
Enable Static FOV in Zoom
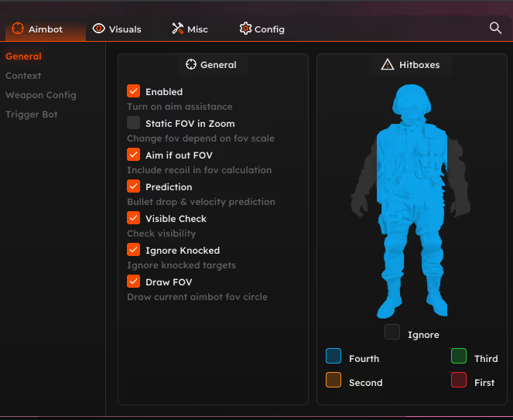[x=134, y=123]
